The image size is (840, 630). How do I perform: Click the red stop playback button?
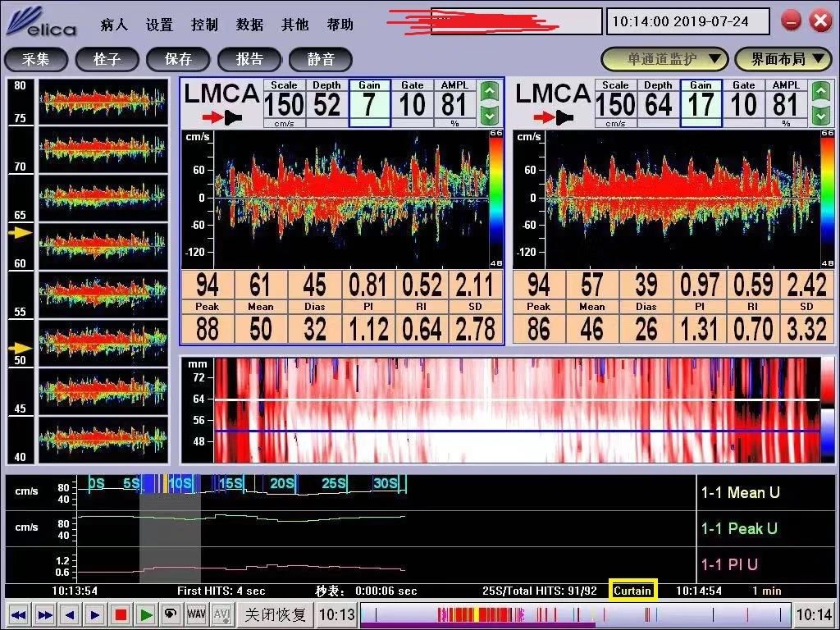(121, 614)
